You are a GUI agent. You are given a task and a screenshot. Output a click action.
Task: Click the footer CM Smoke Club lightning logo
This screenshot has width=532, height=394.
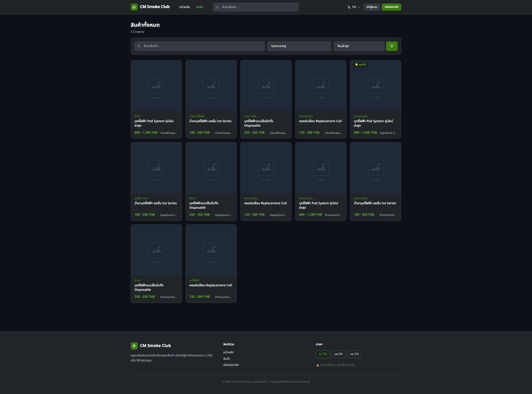[x=134, y=346]
